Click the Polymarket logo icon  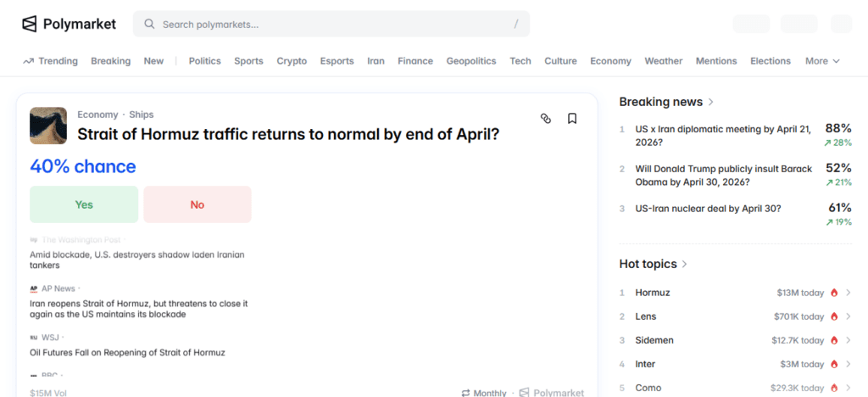[x=30, y=24]
